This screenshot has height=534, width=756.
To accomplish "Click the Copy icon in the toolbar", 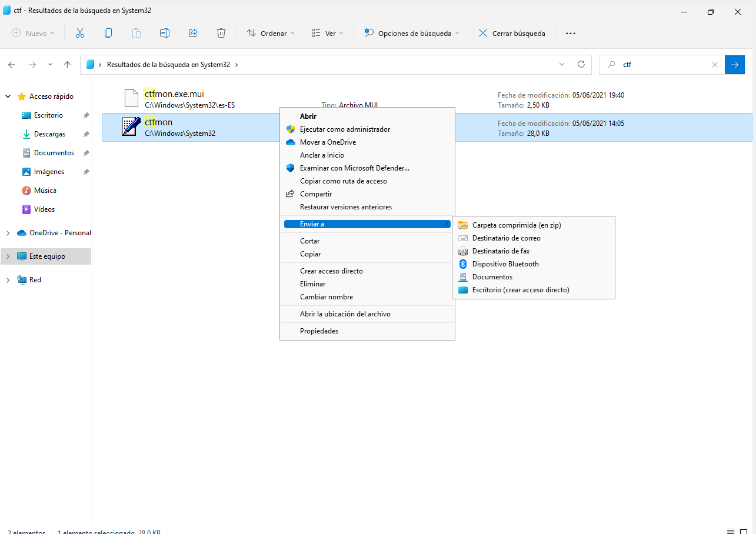I will pyautogui.click(x=108, y=33).
